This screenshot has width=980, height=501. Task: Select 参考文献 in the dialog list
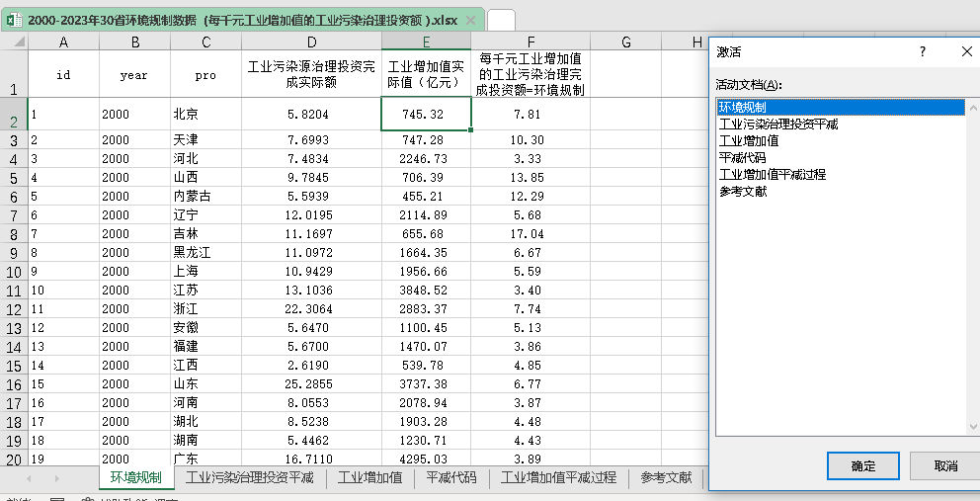[x=842, y=192]
